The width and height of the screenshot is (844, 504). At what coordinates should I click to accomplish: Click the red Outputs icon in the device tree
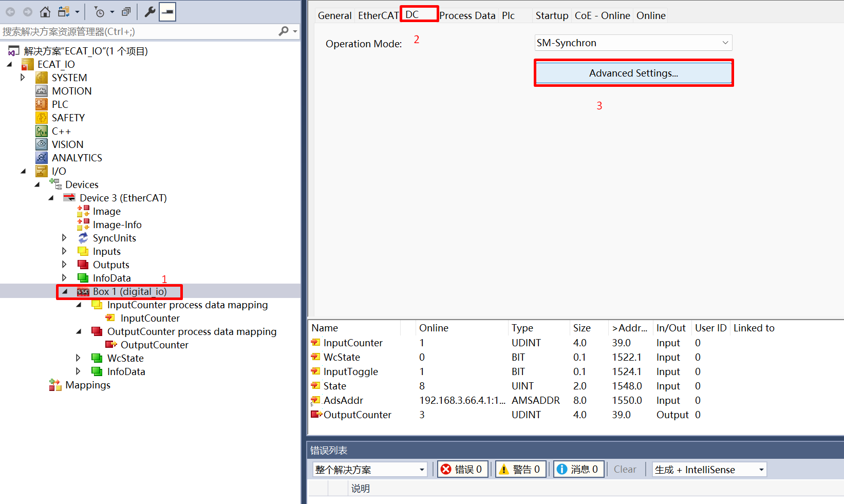tap(83, 264)
